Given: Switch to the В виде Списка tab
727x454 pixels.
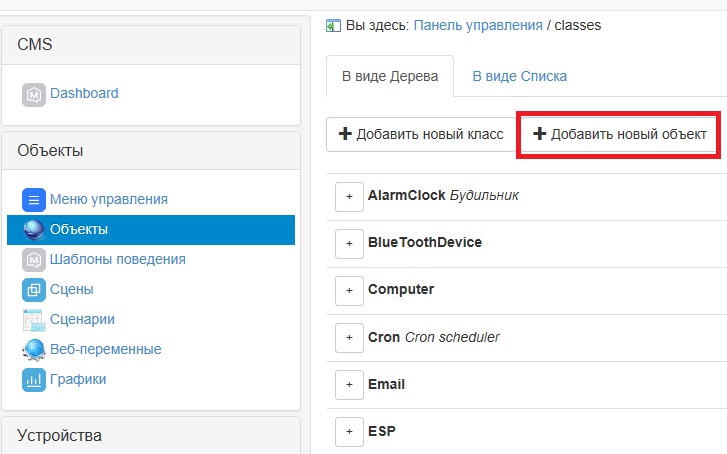Looking at the screenshot, I should [x=519, y=75].
